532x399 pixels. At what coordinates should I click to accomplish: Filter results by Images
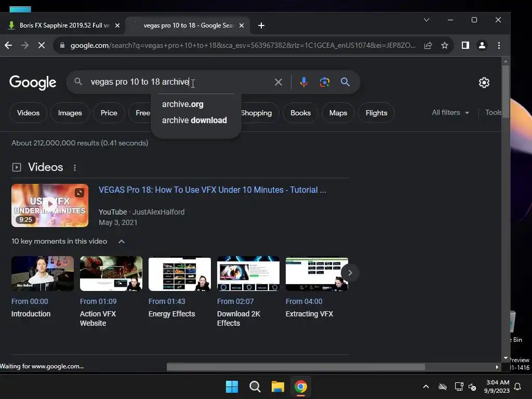(x=70, y=113)
